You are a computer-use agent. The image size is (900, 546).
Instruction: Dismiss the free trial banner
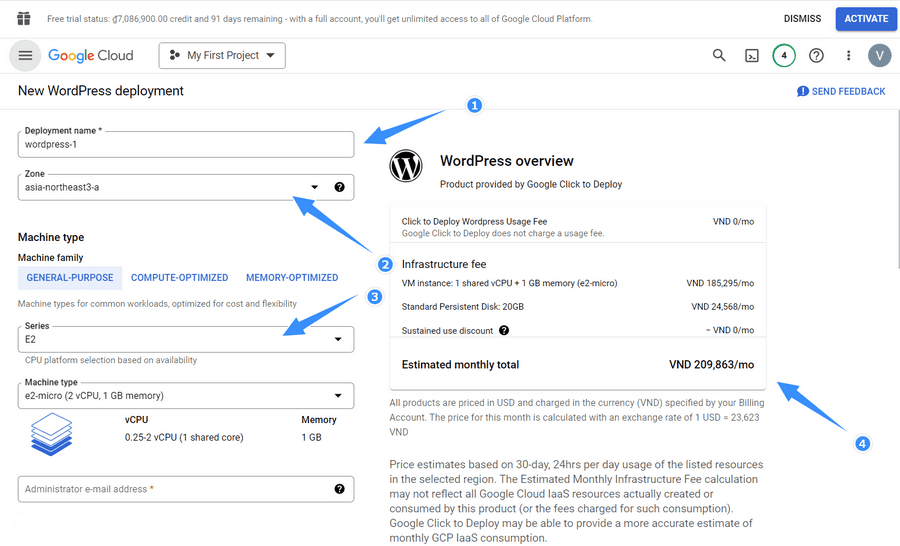click(802, 19)
